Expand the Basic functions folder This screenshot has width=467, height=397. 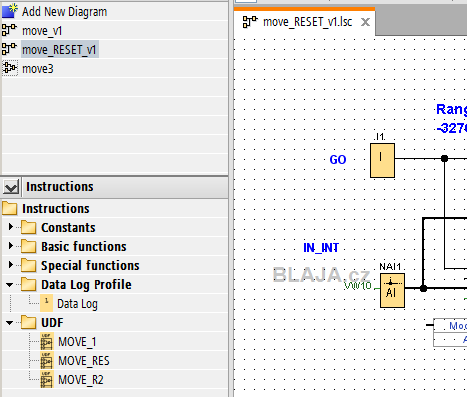tap(10, 246)
